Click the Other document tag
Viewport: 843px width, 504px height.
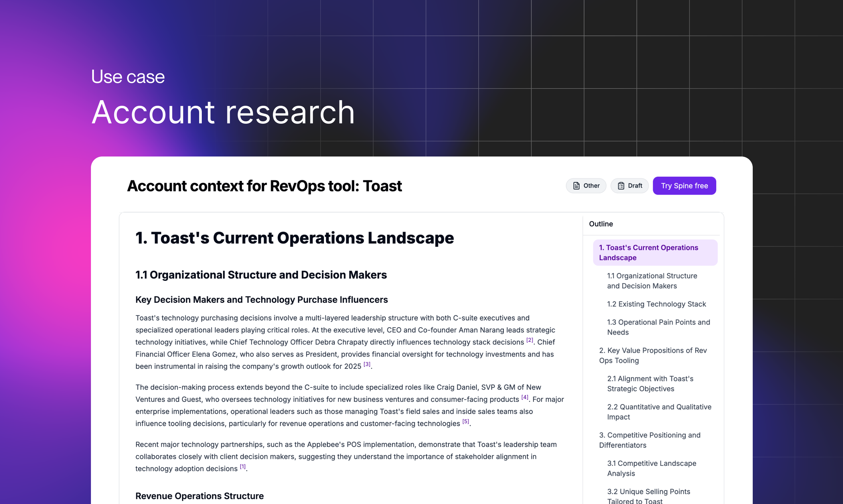pos(586,186)
